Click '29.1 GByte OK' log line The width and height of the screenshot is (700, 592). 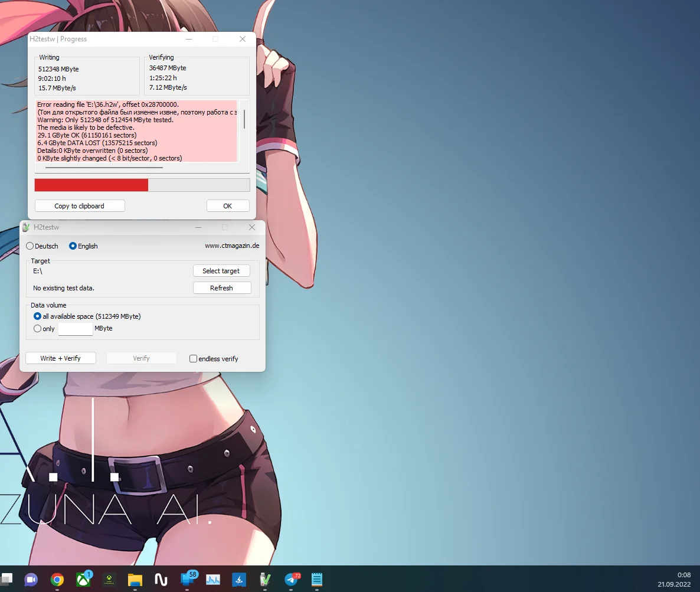(x=87, y=135)
